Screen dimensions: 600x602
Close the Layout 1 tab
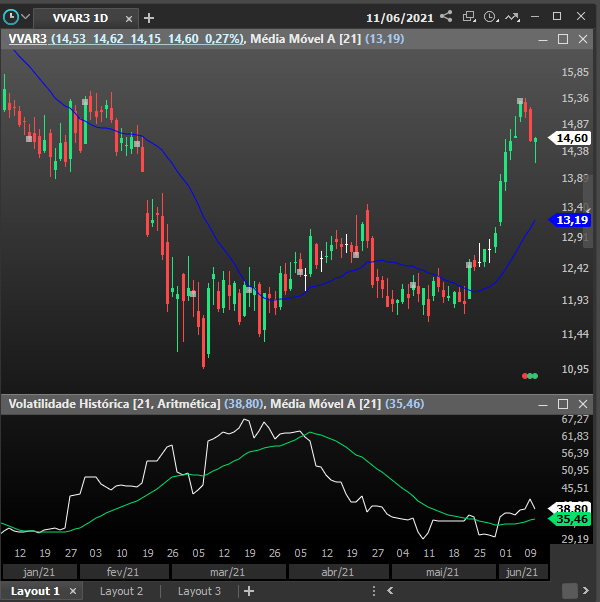(x=73, y=591)
